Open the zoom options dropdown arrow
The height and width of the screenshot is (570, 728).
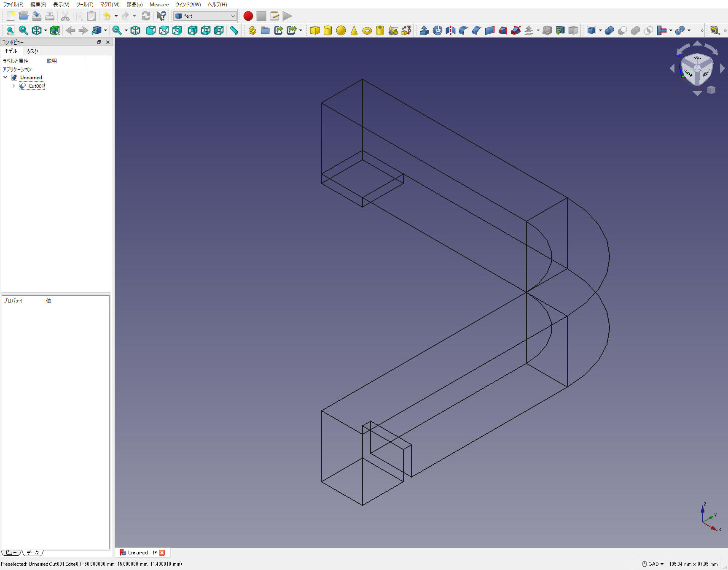click(x=126, y=30)
